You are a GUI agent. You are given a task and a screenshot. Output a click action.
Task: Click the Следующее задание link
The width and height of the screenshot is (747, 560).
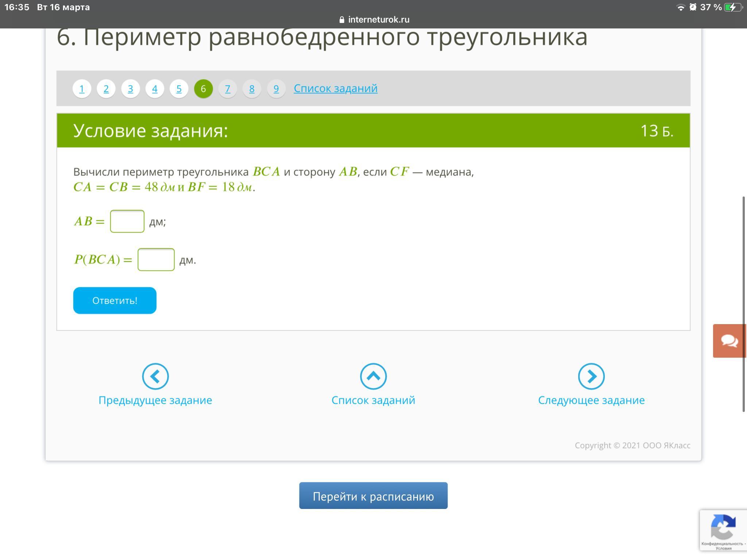[x=591, y=400]
